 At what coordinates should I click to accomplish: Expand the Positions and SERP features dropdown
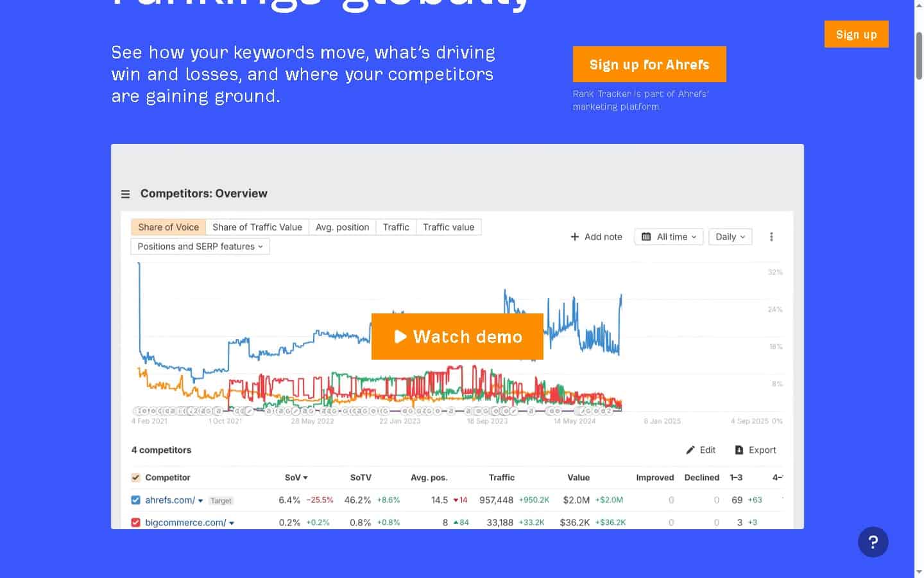[x=200, y=247]
